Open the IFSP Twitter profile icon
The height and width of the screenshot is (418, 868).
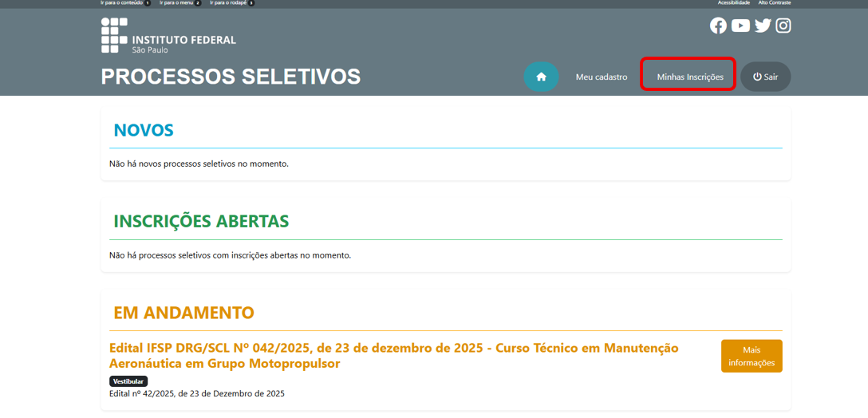(x=763, y=26)
